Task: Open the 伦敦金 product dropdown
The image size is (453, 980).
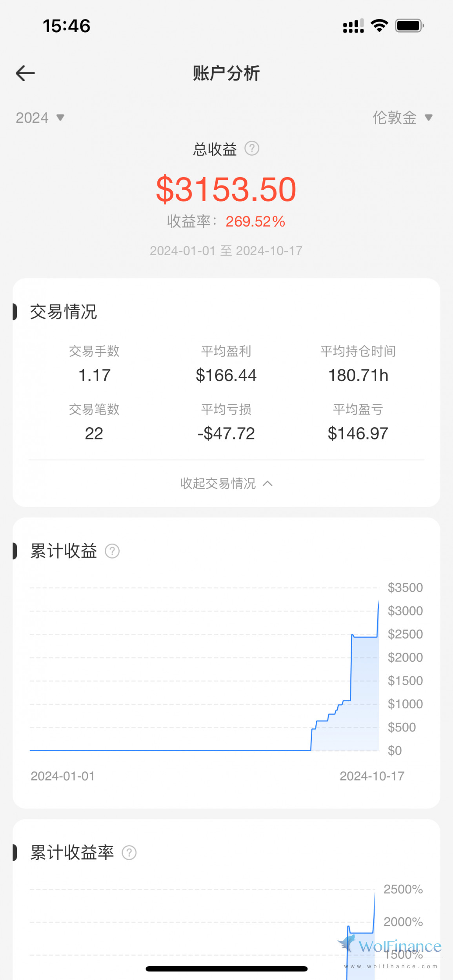Action: [x=402, y=118]
